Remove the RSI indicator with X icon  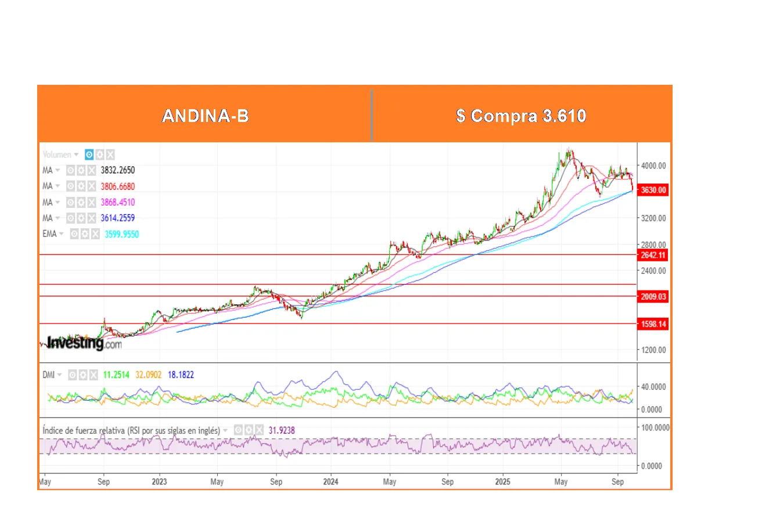tap(259, 430)
